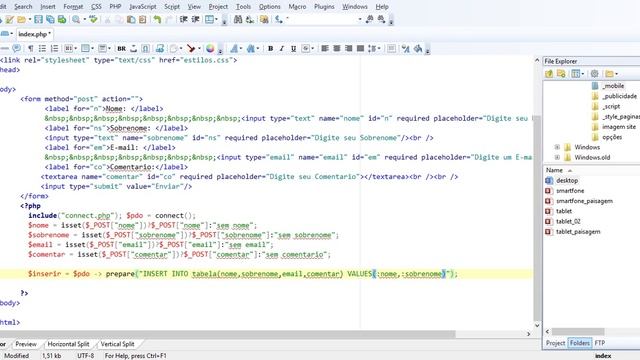The height and width of the screenshot is (360, 640).
Task: Open the CSS menu
Action: (x=96, y=7)
